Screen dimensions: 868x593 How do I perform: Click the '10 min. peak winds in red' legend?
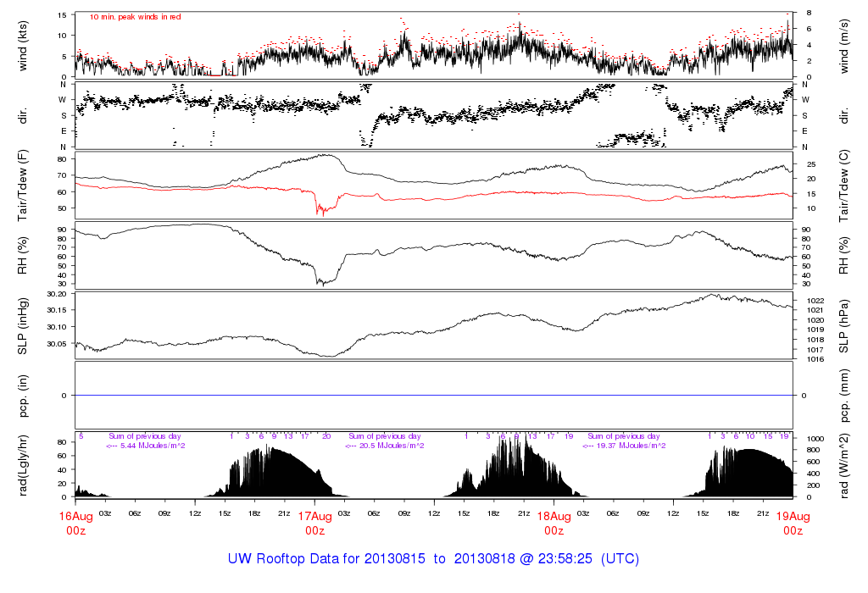[135, 17]
